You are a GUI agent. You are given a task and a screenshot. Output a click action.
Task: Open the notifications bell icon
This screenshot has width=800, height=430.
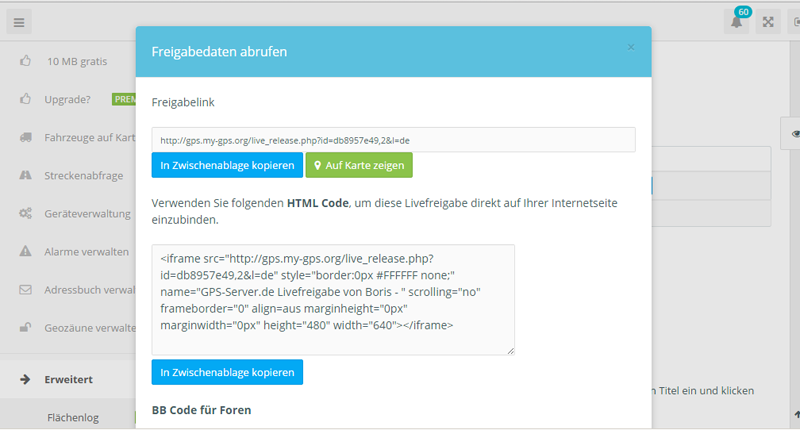pos(737,22)
